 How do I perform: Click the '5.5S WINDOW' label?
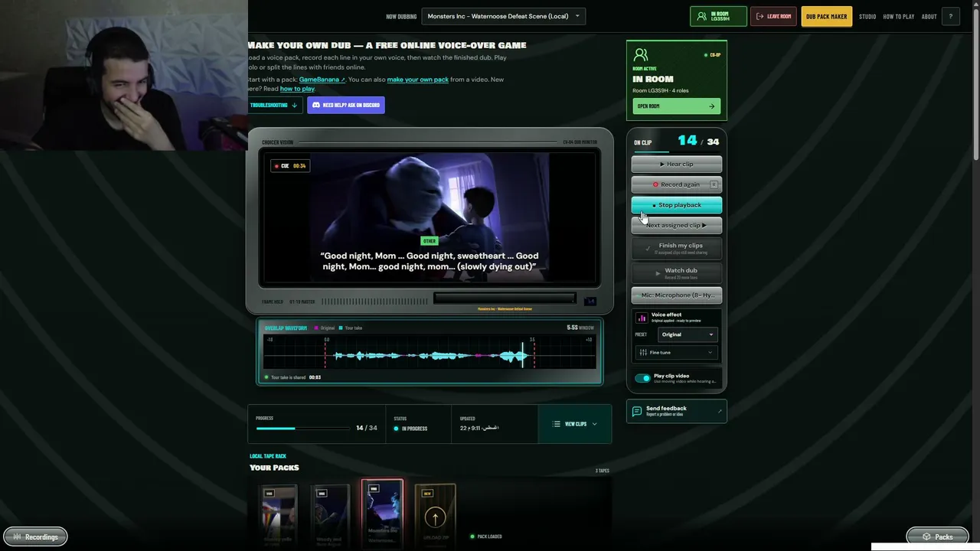click(x=580, y=328)
